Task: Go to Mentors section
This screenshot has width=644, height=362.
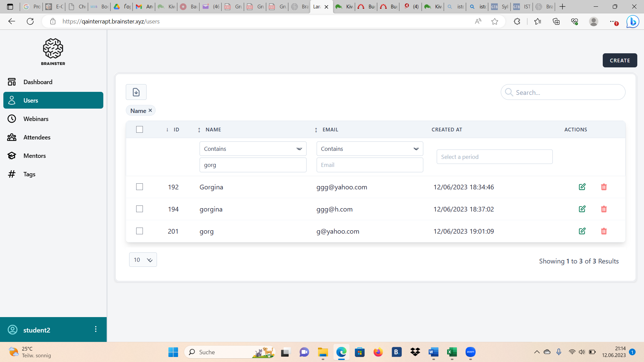Action: click(x=35, y=156)
